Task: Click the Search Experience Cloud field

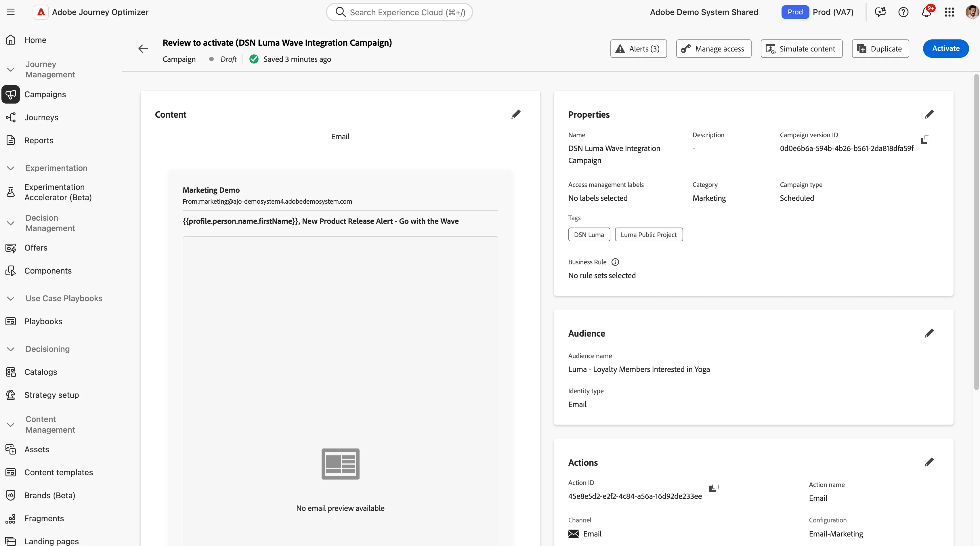Action: (400, 12)
